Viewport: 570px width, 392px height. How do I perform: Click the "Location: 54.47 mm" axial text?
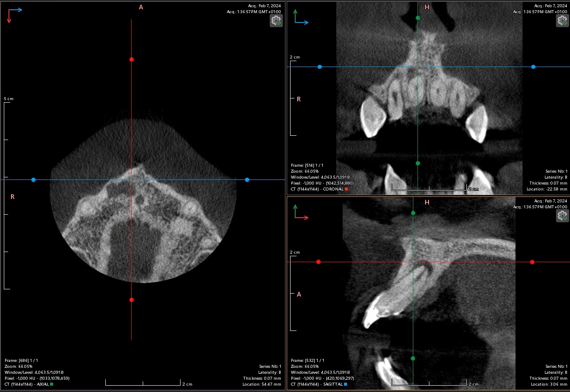point(262,384)
